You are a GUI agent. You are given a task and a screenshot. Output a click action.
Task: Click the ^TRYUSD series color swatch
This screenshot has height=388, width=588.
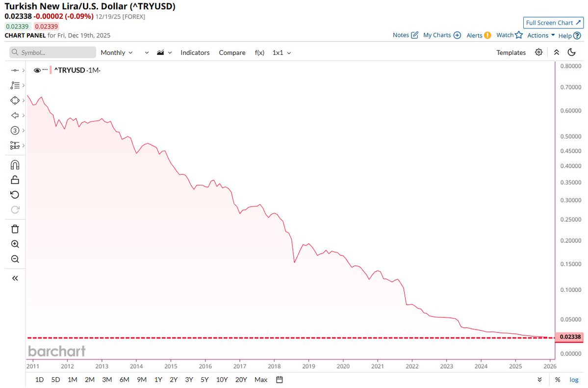coord(51,70)
